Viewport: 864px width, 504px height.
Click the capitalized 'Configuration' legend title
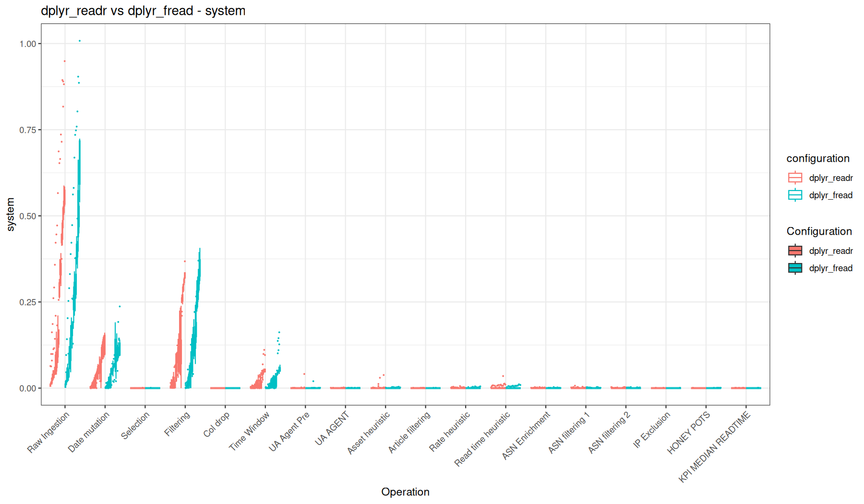(819, 231)
